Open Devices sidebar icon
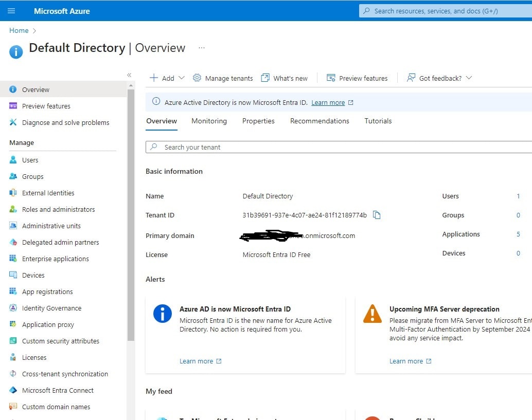 [x=13, y=275]
